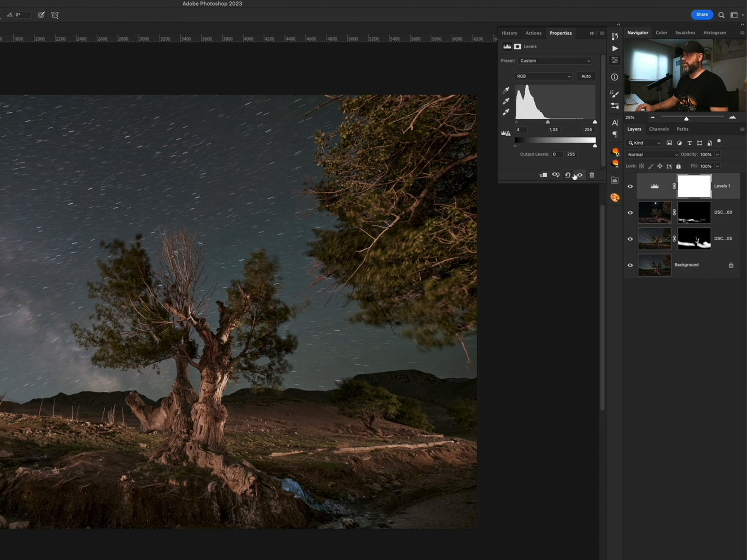This screenshot has width=747, height=560.
Task: Click the Auto levels button
Action: (x=586, y=76)
